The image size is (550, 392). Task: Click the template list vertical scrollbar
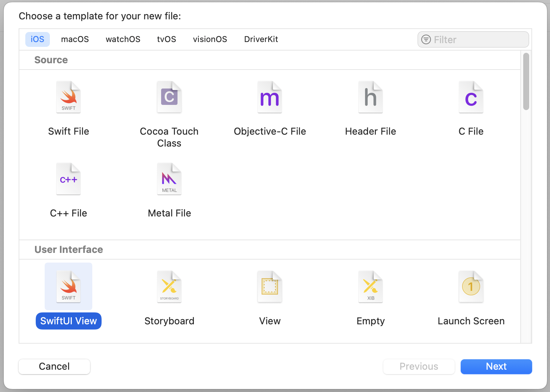(526, 82)
